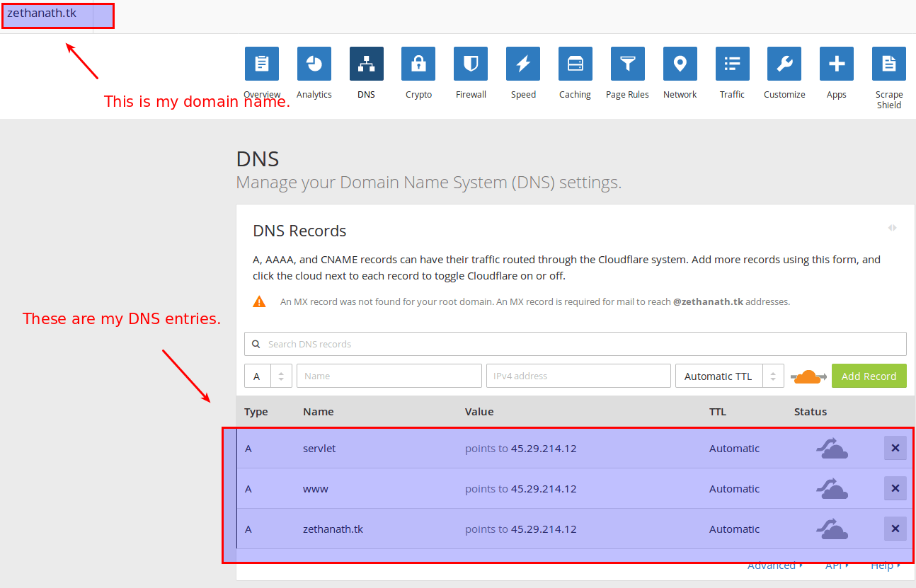Open the Firewall shield icon
Viewport: 916px width, 588px height.
pyautogui.click(x=471, y=64)
